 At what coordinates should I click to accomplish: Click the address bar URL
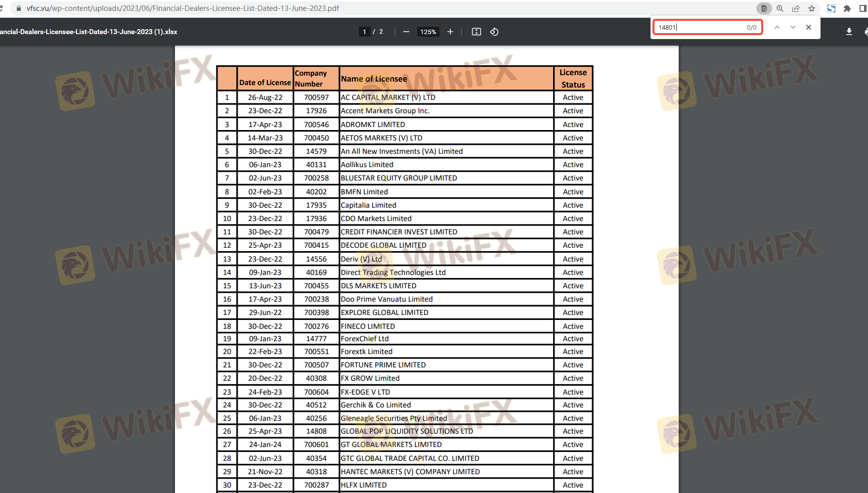pos(183,8)
